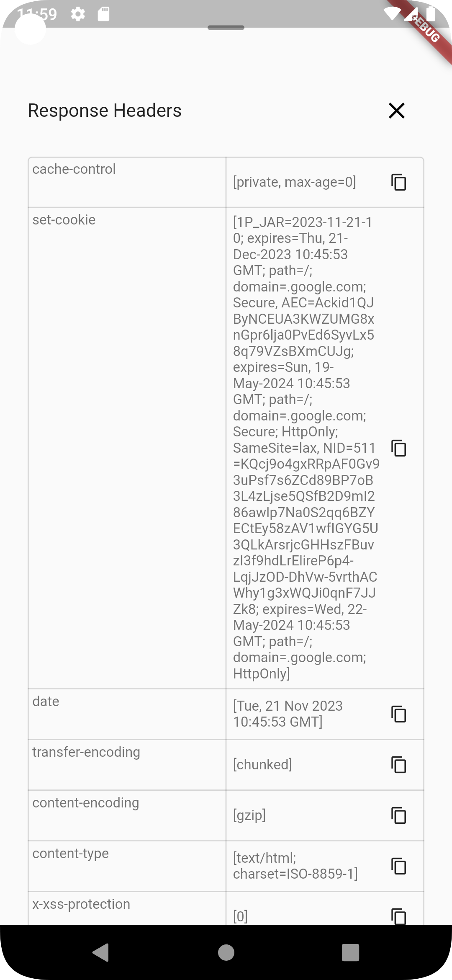452x980 pixels.
Task: Tap the [chunked] transfer-encoding value
Action: (x=262, y=765)
